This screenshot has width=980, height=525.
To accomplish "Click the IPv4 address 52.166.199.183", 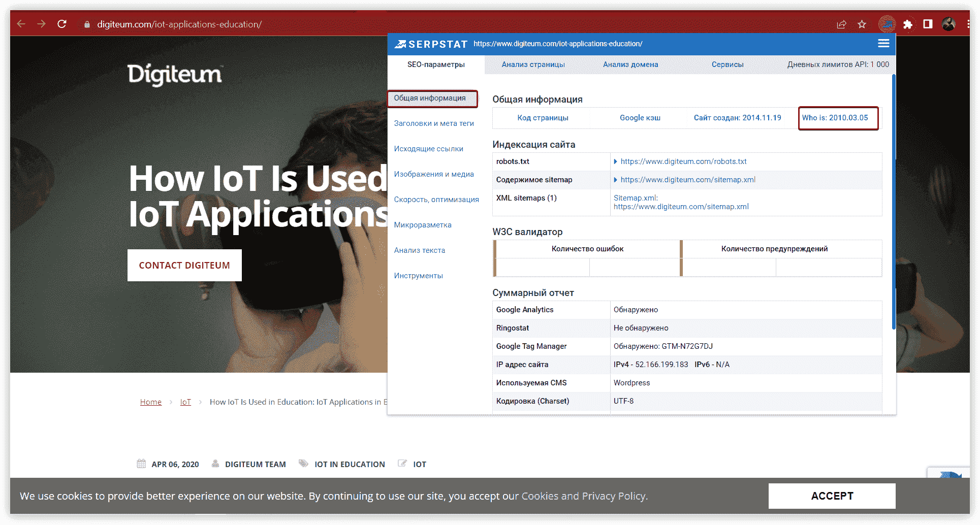I will pos(661,365).
